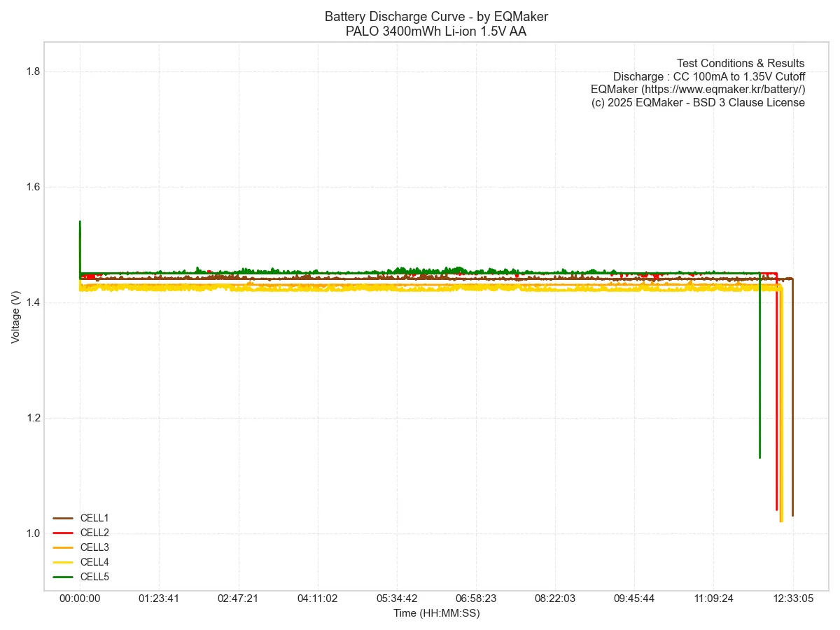Click the BSD 3 Clause License copyright line

click(698, 103)
